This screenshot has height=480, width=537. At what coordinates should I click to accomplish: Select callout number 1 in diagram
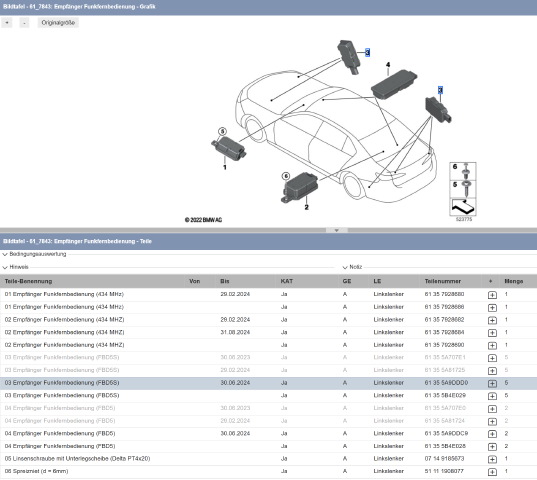point(225,167)
